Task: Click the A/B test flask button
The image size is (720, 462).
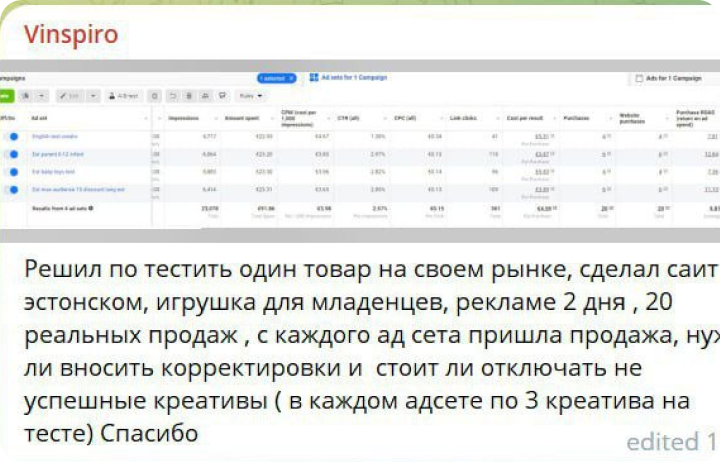Action: (119, 96)
